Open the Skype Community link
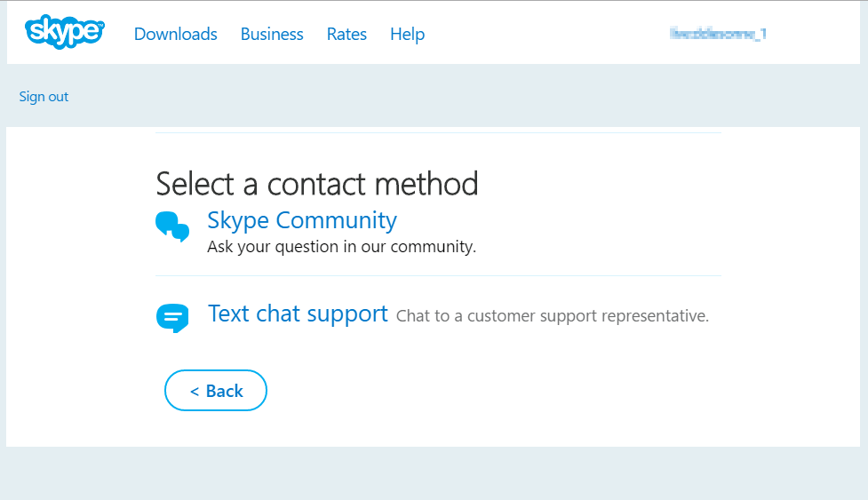868x500 pixels. point(302,220)
